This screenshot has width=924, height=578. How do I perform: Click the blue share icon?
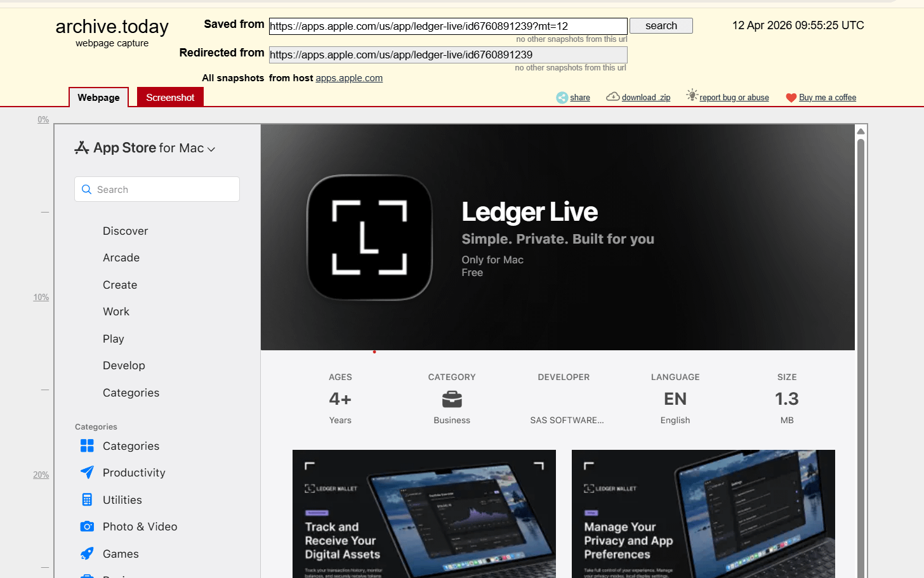coord(561,97)
